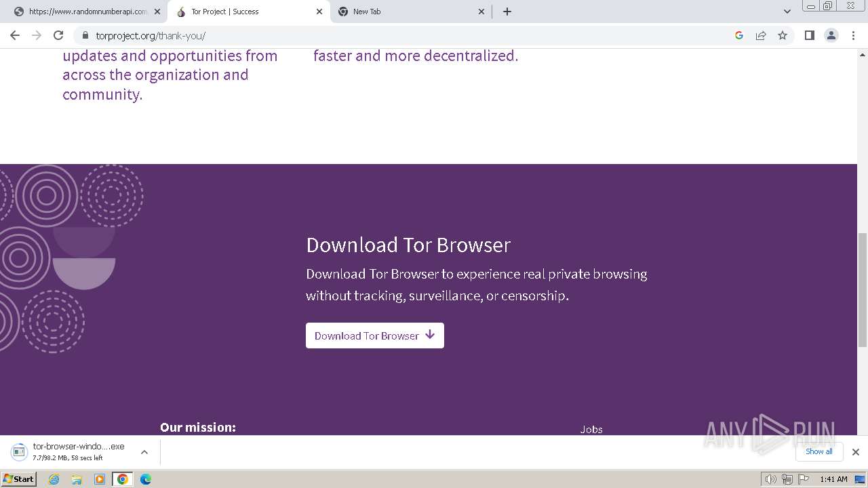Open File Explorer from taskbar
This screenshot has width=868, height=488.
(x=77, y=479)
